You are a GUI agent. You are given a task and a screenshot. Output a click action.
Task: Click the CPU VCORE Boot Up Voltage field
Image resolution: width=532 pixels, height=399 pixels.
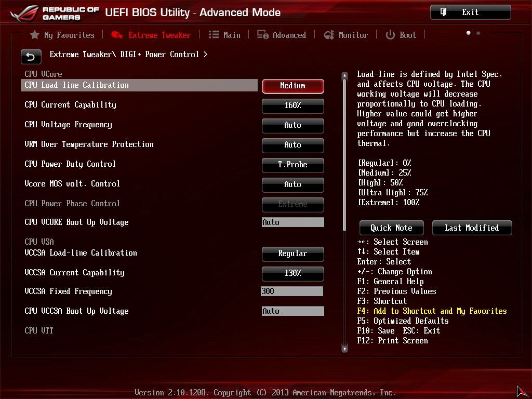pos(293,222)
